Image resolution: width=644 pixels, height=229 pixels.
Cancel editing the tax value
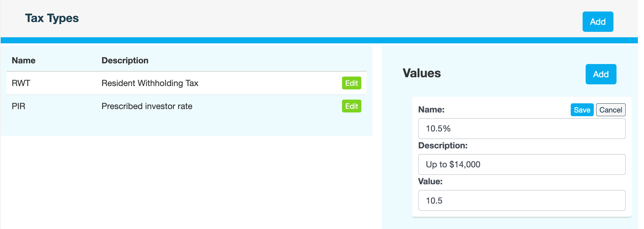pyautogui.click(x=610, y=110)
